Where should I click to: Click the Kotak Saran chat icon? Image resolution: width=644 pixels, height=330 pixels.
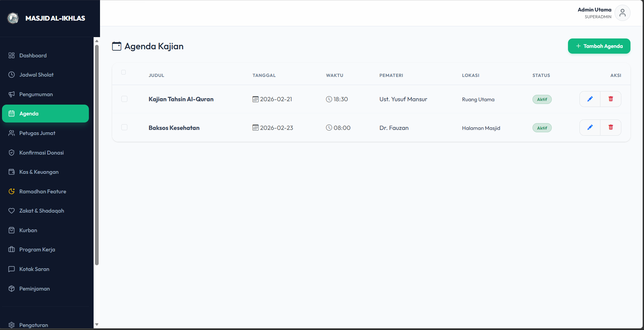coord(11,269)
